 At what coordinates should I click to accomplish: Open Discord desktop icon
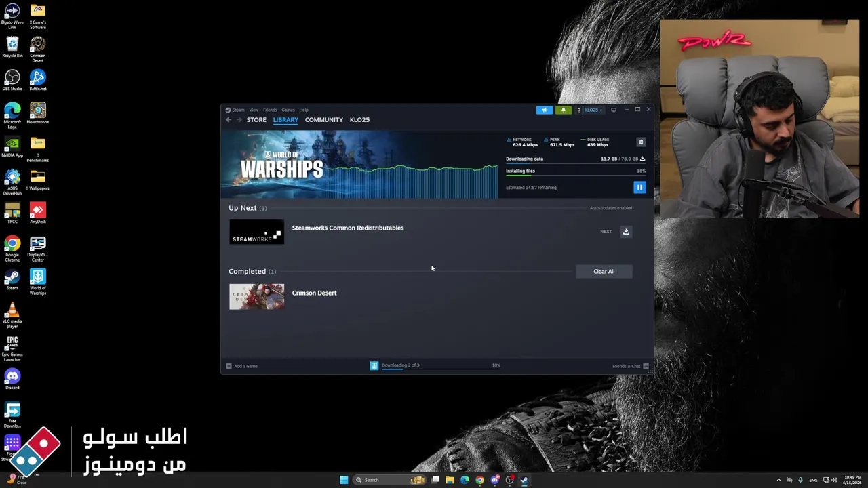[12, 380]
